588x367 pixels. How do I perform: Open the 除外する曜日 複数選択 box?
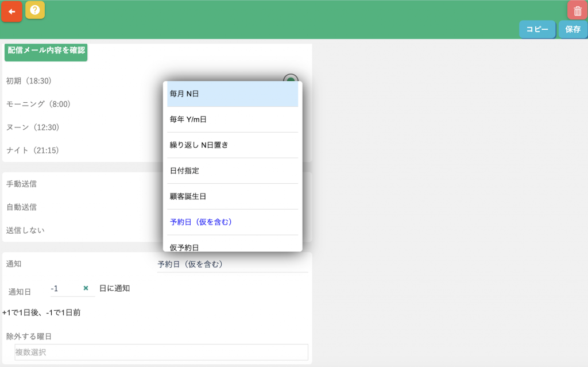[161, 352]
